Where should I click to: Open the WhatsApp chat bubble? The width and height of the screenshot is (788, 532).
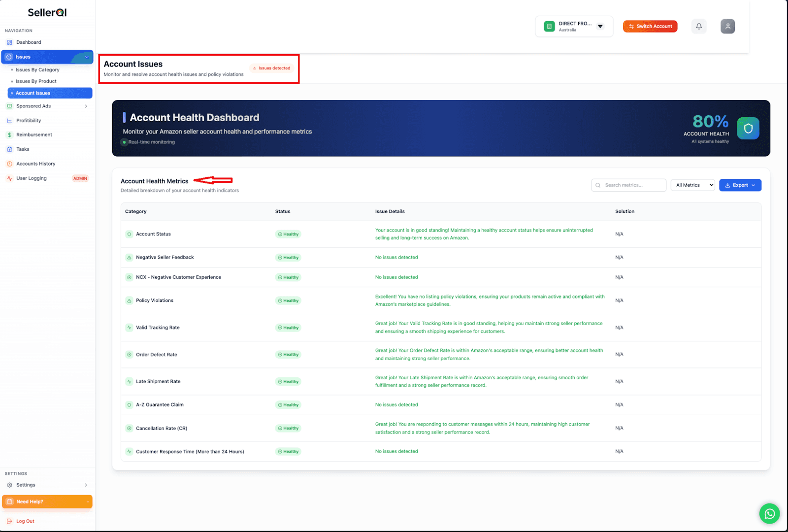click(769, 513)
